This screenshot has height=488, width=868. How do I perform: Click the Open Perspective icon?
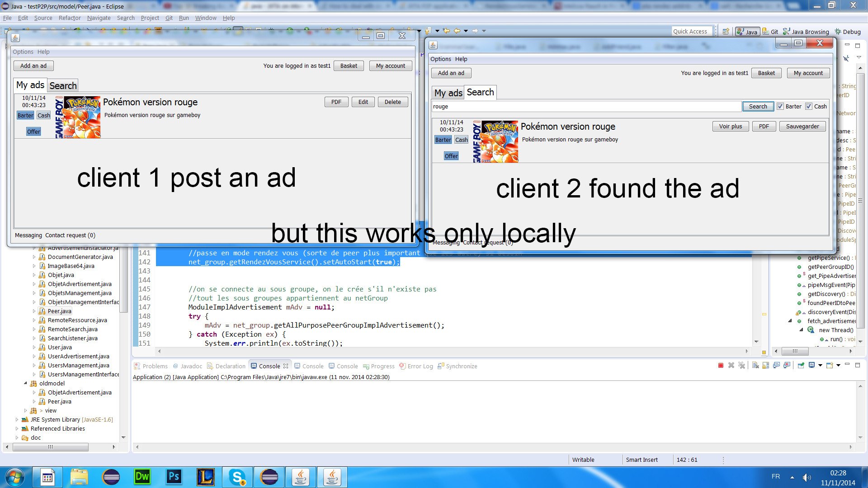coord(726,32)
